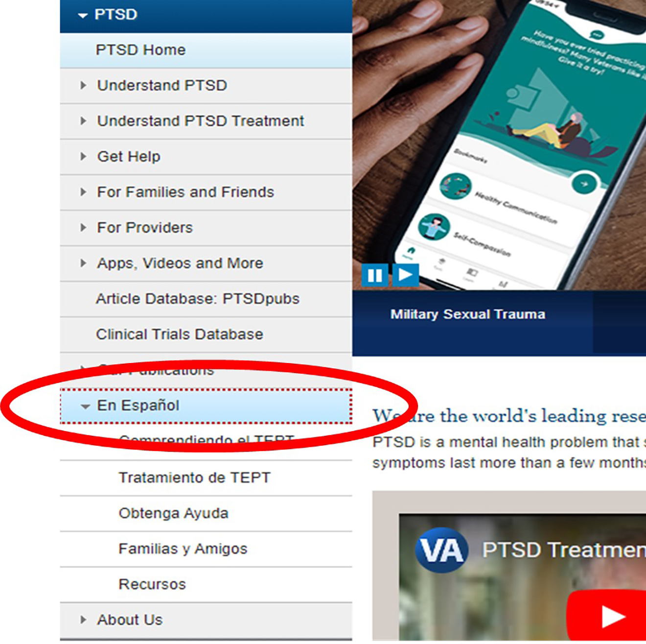Screen dimensions: 646x644
Task: Expand the Understand PTSD submenu arrow
Action: tap(83, 85)
